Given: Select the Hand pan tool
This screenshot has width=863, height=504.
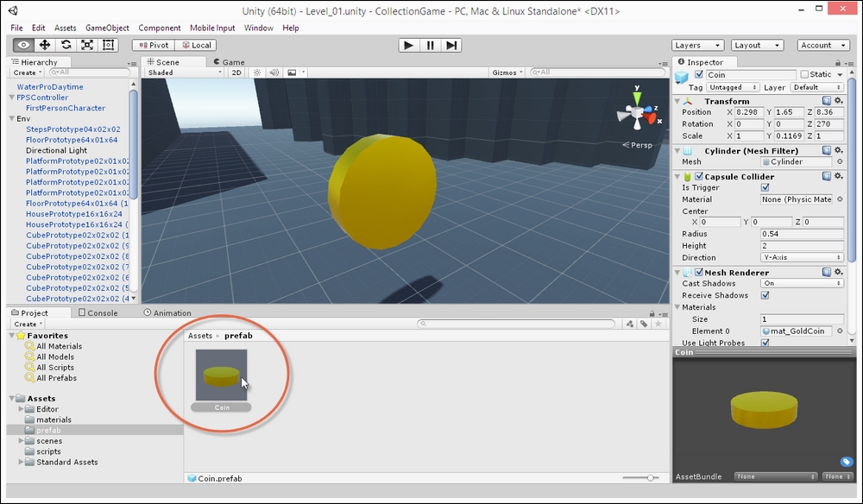Looking at the screenshot, I should coord(23,45).
